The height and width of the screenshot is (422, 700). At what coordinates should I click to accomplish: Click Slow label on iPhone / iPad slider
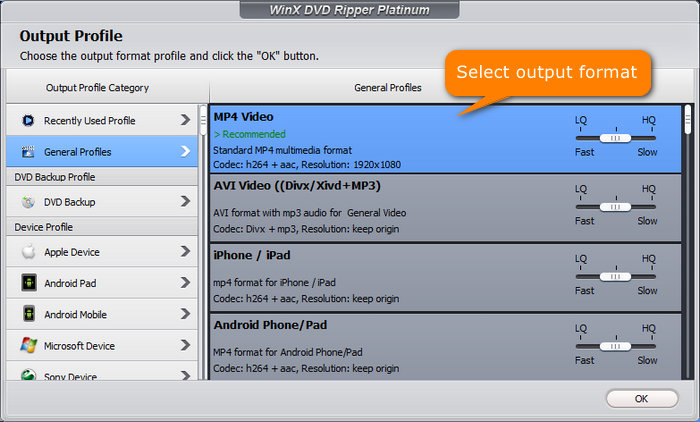click(x=647, y=291)
